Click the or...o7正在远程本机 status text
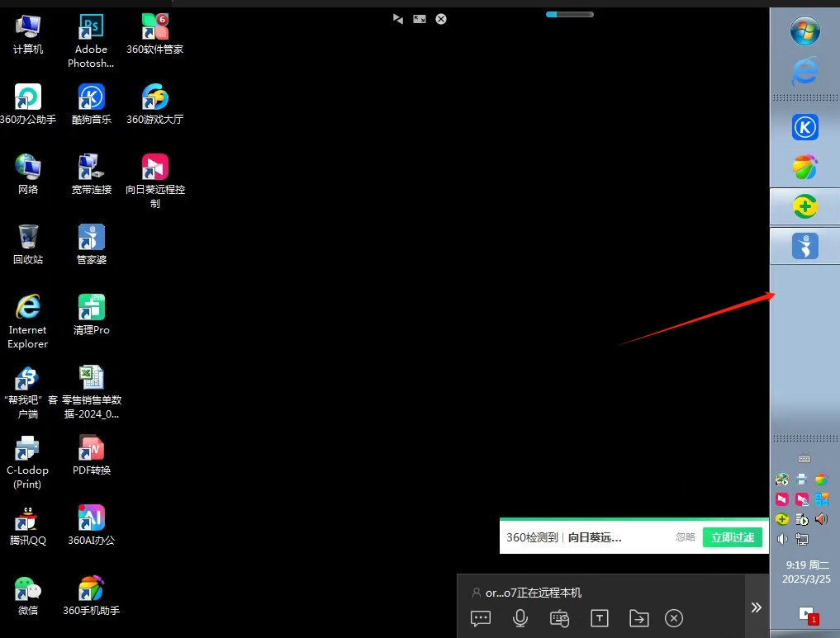 click(x=533, y=593)
